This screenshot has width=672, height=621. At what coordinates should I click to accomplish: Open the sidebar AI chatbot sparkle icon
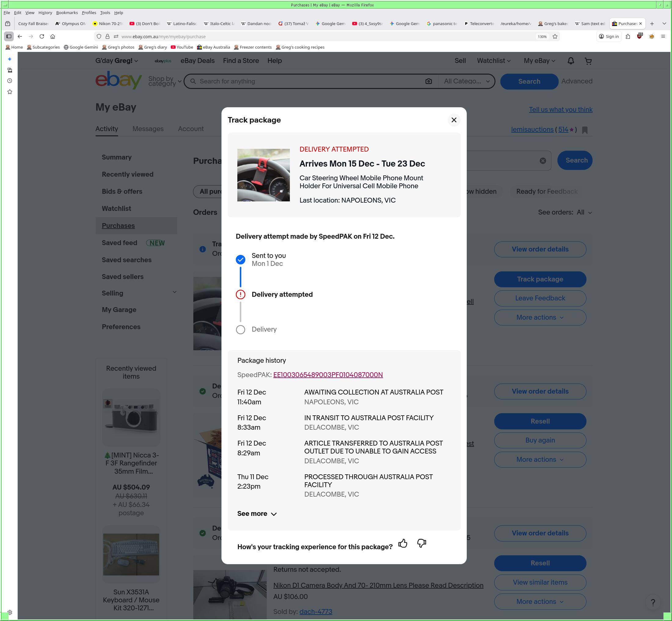[10, 59]
